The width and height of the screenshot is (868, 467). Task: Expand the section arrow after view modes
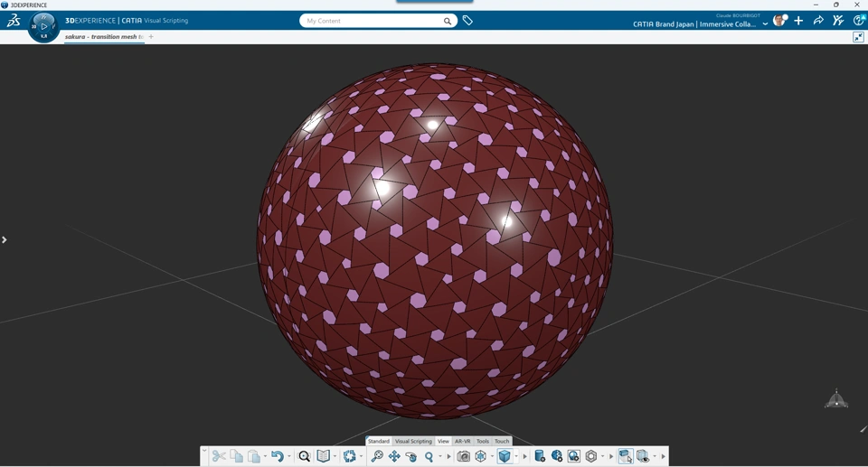[524, 456]
